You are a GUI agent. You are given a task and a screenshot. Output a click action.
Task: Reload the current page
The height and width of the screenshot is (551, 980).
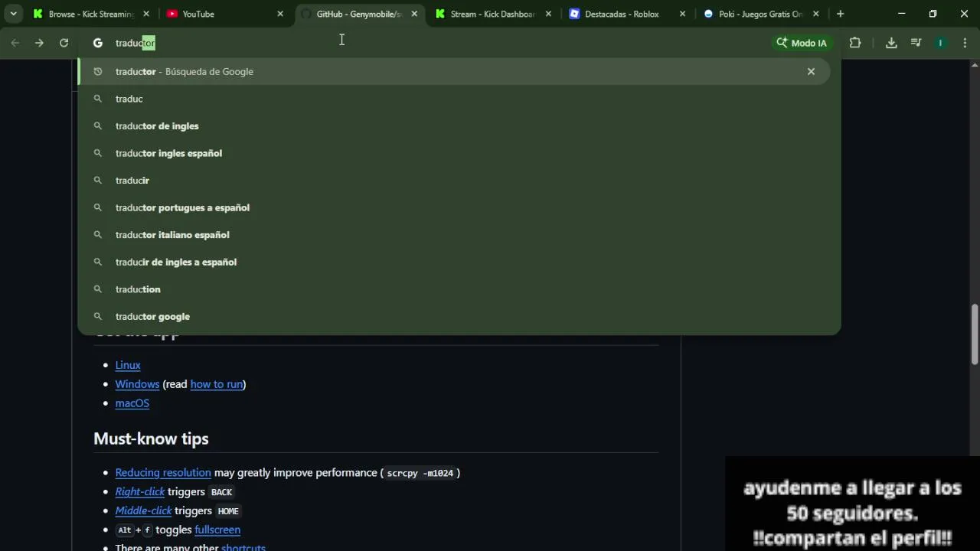coord(64,43)
